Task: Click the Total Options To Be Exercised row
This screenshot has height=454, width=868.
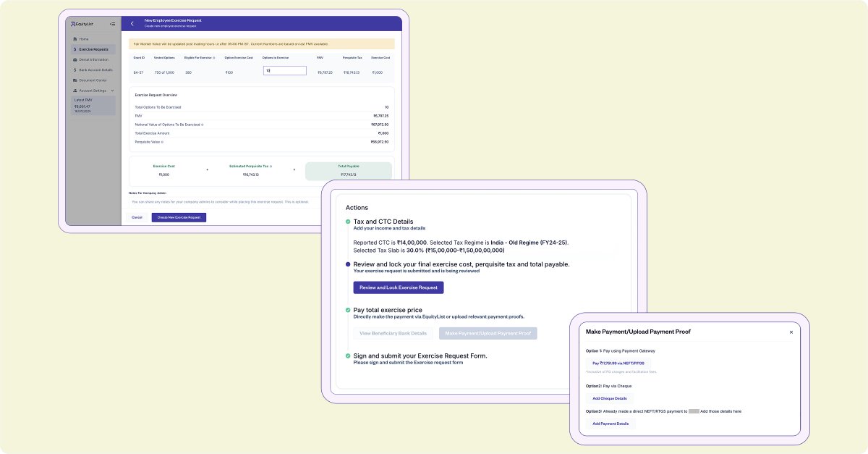Action: pyautogui.click(x=262, y=107)
